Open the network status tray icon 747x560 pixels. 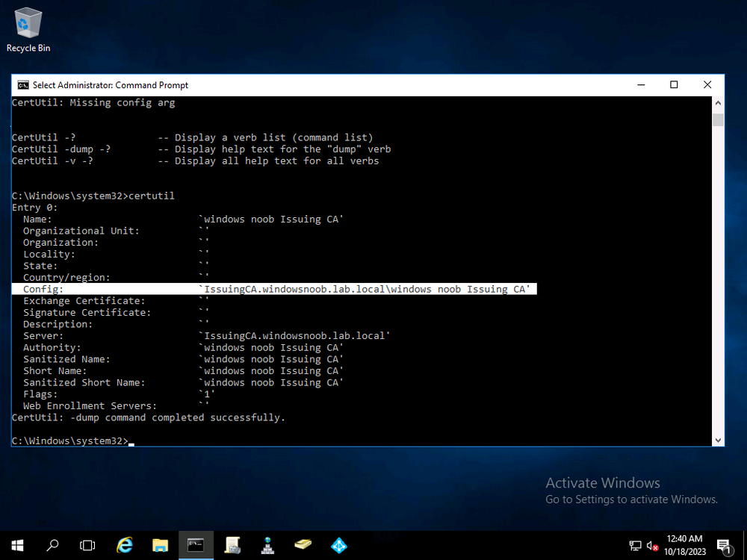(x=635, y=546)
